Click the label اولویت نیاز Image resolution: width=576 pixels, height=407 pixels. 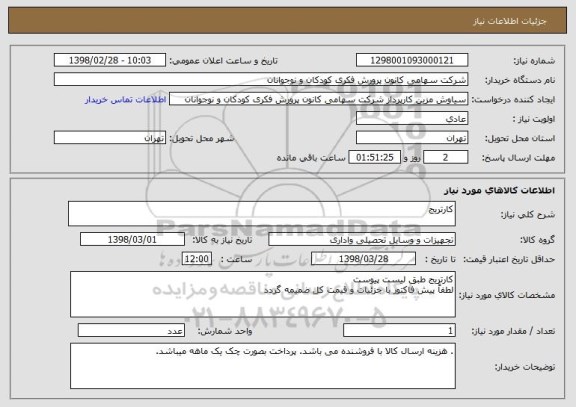click(x=534, y=119)
